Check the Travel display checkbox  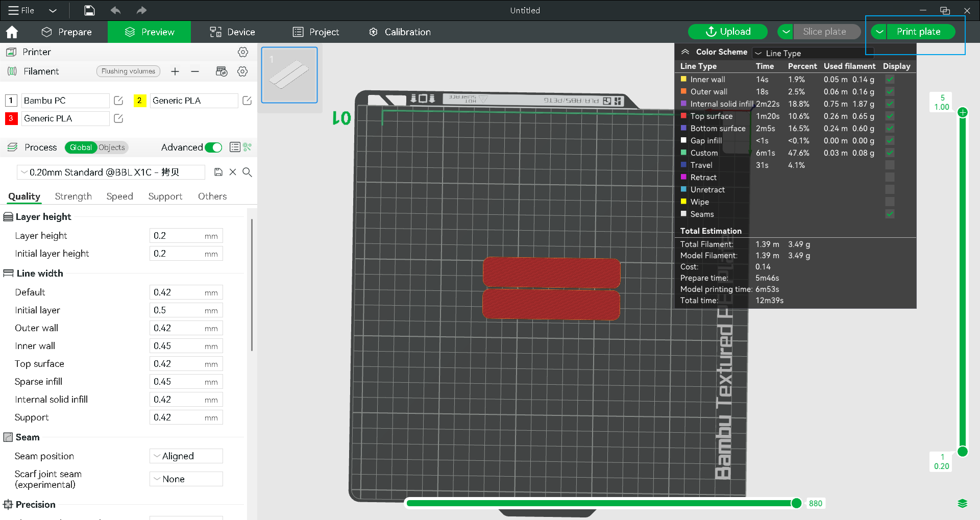(890, 165)
